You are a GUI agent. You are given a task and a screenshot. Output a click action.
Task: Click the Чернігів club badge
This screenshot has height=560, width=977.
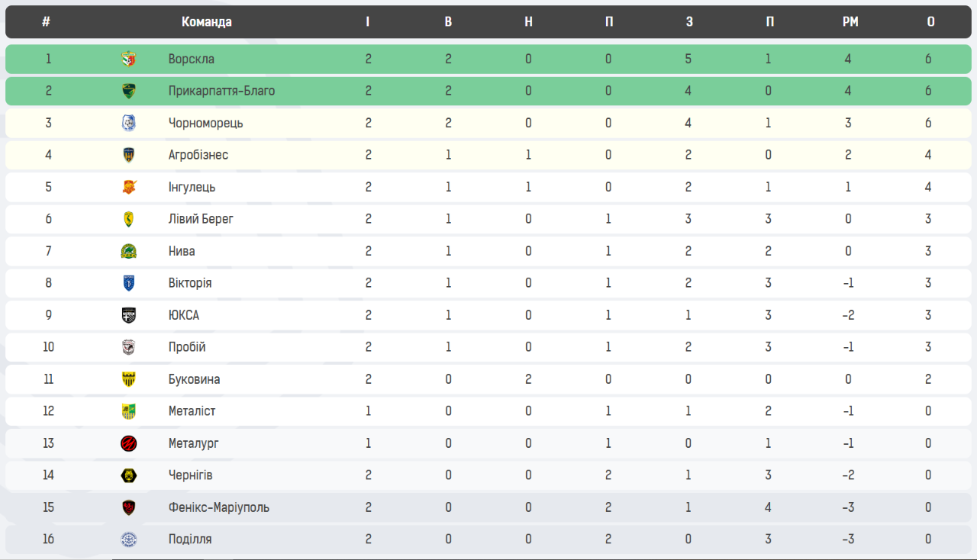[x=129, y=475]
